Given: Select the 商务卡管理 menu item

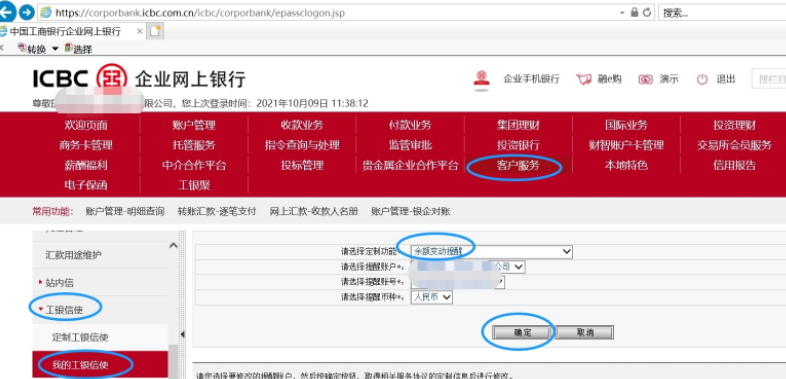Looking at the screenshot, I should pyautogui.click(x=86, y=145).
